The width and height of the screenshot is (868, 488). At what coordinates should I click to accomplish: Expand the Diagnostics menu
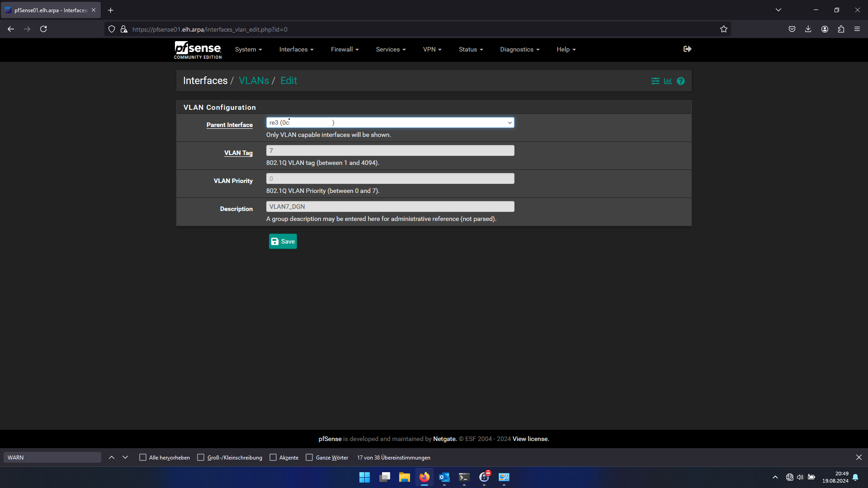[519, 49]
